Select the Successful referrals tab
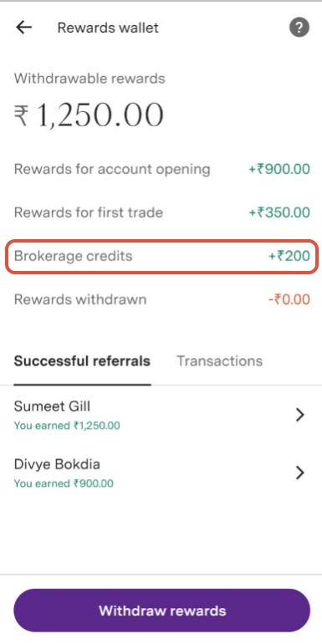This screenshot has width=322, height=644. [82, 361]
